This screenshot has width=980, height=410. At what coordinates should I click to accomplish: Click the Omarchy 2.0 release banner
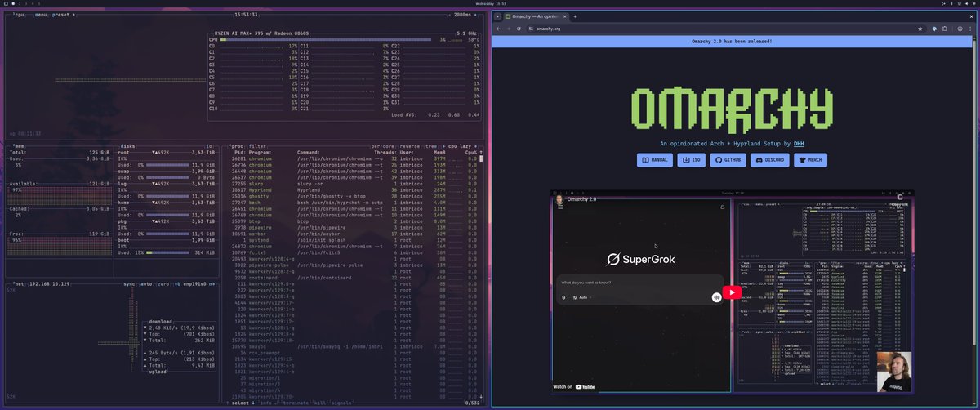(x=732, y=41)
